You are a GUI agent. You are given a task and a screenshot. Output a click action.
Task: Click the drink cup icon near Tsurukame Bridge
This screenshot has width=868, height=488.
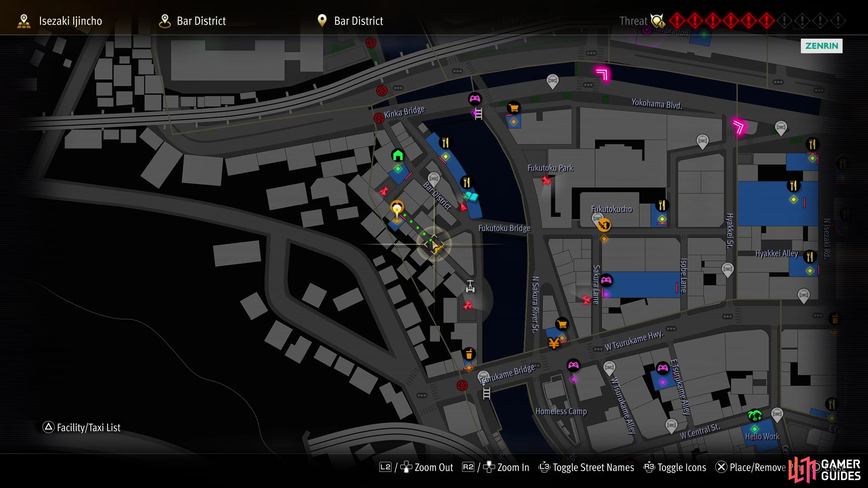(469, 354)
